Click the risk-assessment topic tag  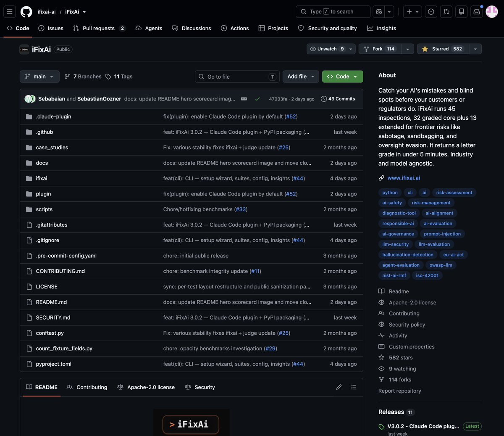pyautogui.click(x=454, y=193)
